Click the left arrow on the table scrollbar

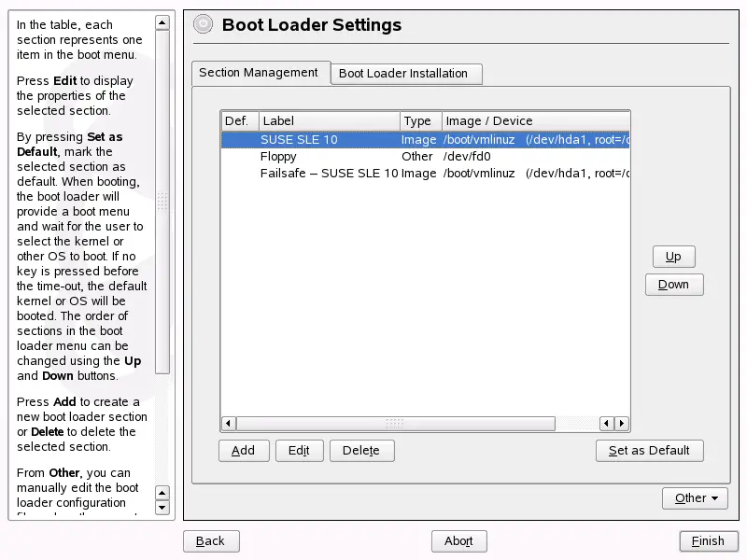(x=227, y=423)
